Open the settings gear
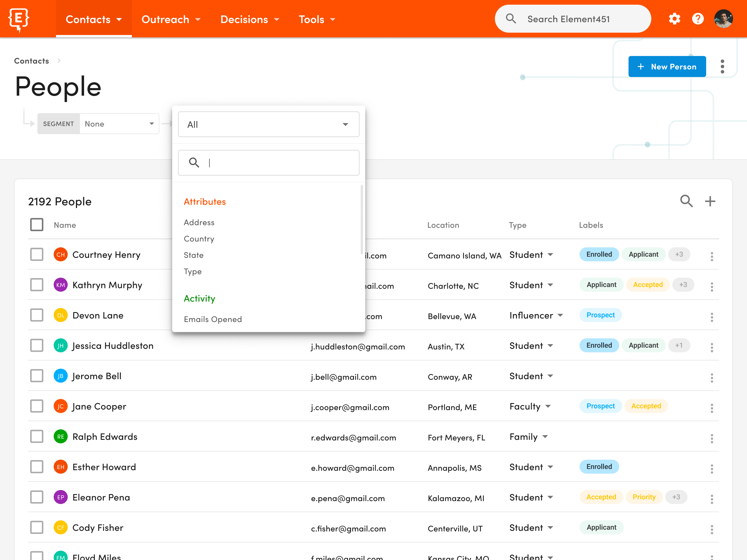The width and height of the screenshot is (747, 560). [x=674, y=19]
